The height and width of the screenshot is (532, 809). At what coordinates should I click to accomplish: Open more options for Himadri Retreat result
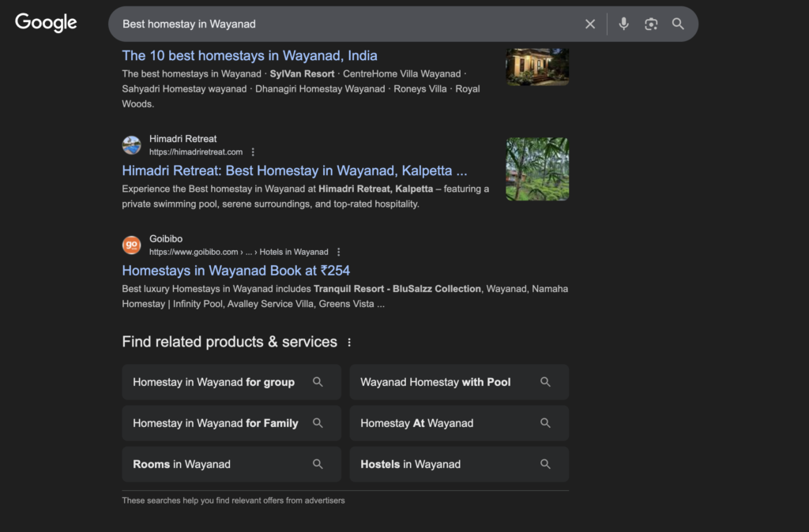click(253, 152)
